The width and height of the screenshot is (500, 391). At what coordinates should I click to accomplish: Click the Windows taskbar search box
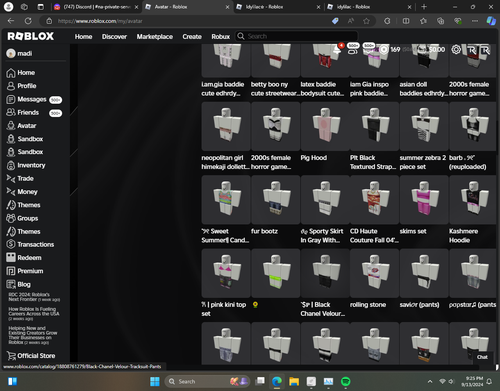(207, 381)
